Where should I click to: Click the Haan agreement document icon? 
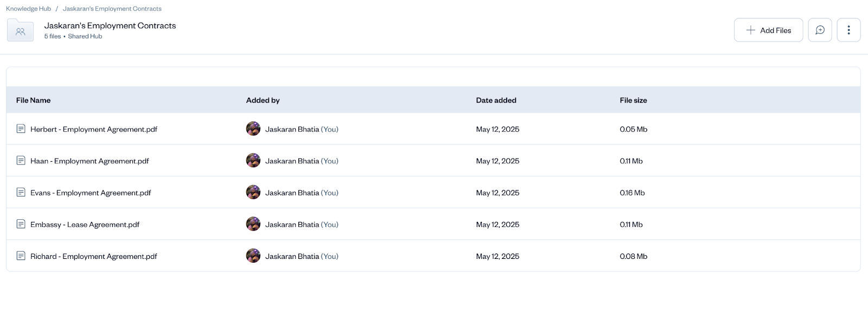[x=21, y=161]
